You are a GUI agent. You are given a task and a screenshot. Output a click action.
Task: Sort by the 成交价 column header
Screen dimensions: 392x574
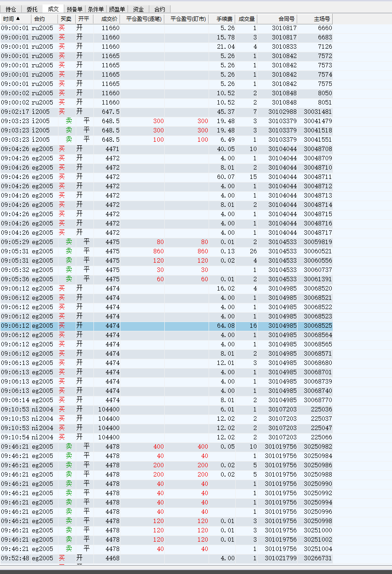tap(109, 19)
